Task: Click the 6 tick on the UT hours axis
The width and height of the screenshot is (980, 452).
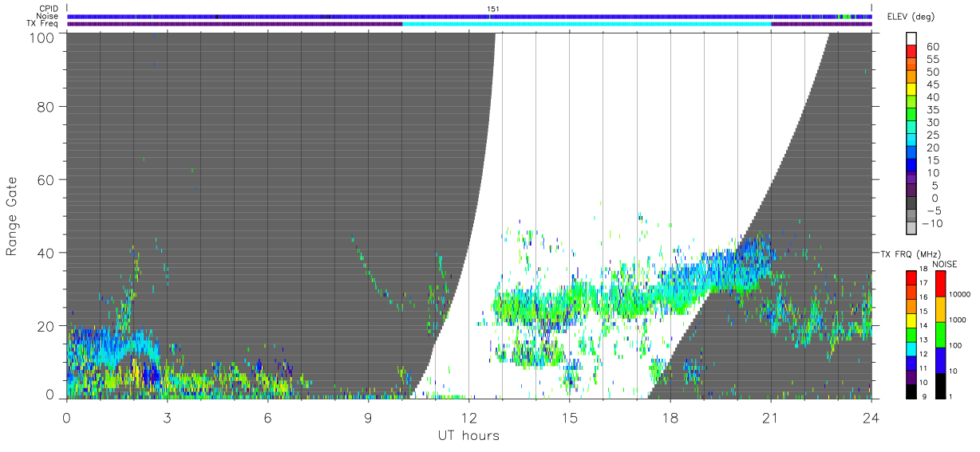Action: (267, 417)
